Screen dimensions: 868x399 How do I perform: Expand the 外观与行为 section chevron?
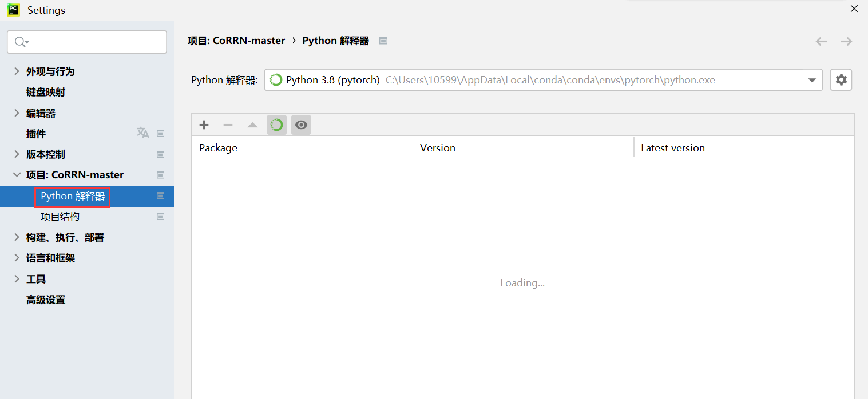(x=17, y=71)
